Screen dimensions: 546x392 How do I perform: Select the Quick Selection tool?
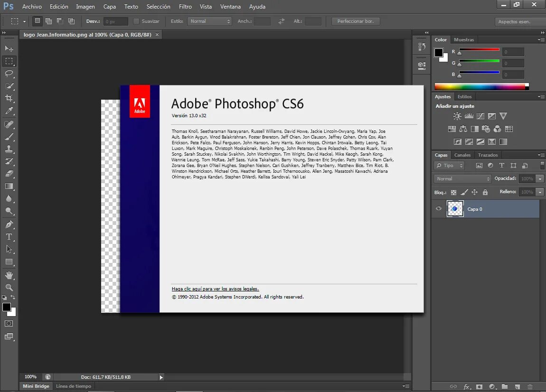pos(9,86)
